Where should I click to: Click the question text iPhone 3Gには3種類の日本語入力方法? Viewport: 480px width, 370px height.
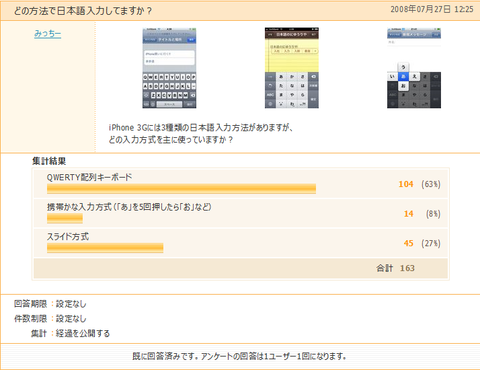tap(201, 128)
